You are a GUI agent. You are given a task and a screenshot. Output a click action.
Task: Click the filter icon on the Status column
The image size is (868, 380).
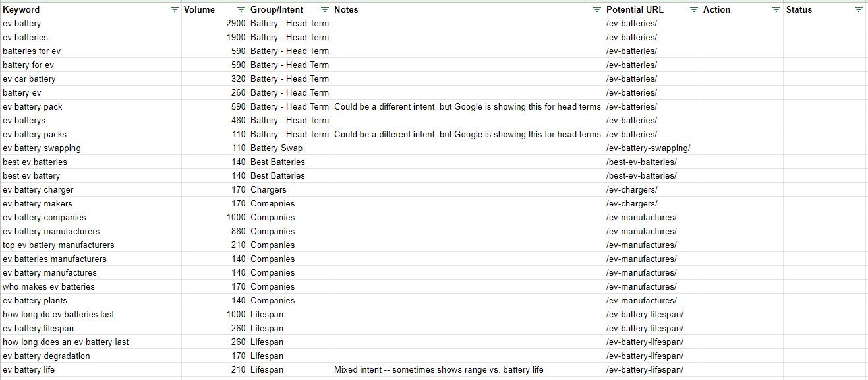(x=858, y=9)
